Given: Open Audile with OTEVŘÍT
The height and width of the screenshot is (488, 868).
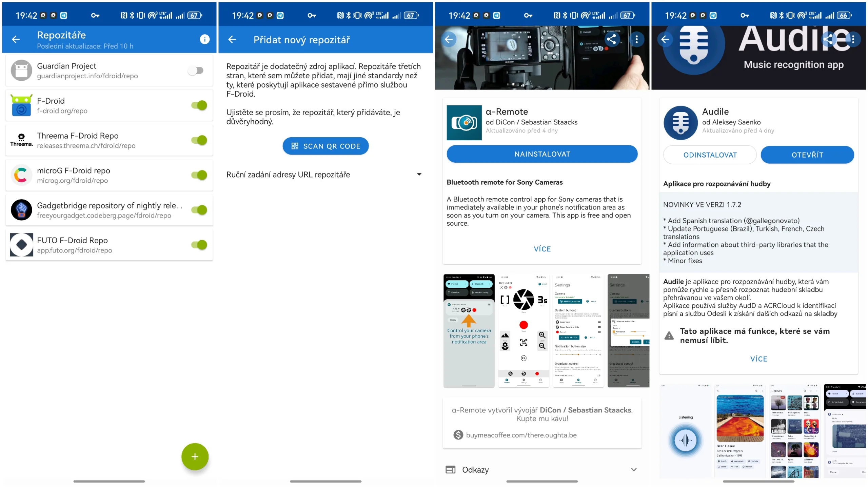Looking at the screenshot, I should pos(807,155).
